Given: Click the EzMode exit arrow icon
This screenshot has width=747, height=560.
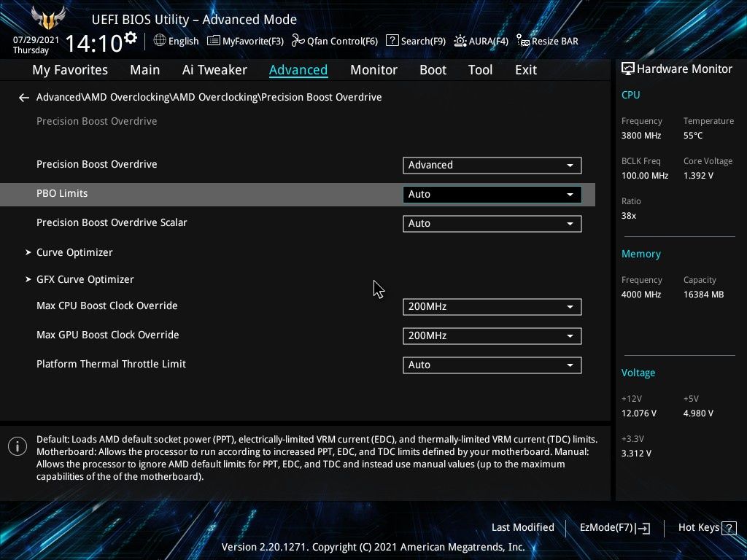Looking at the screenshot, I should (x=643, y=528).
